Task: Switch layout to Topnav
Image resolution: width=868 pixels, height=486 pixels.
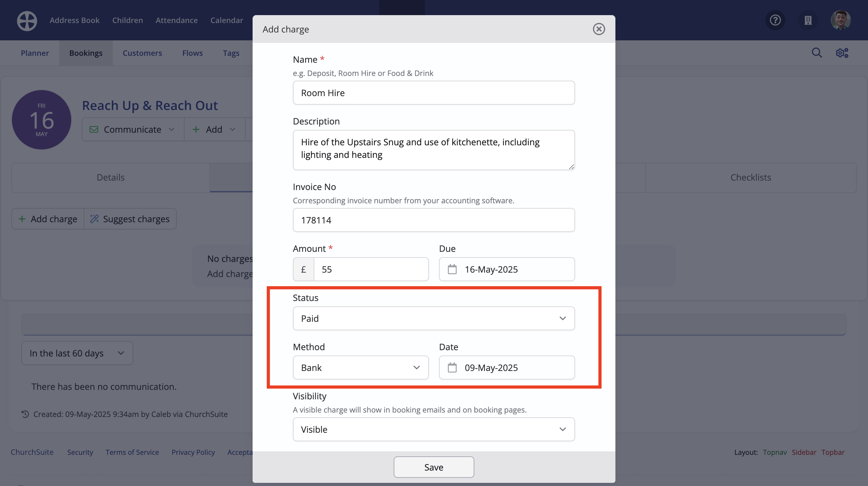Action: coord(775,452)
